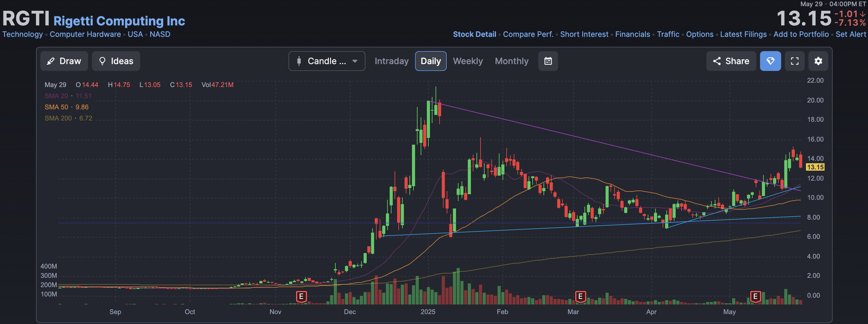Click Set Alert
The image size is (868, 324).
point(851,34)
